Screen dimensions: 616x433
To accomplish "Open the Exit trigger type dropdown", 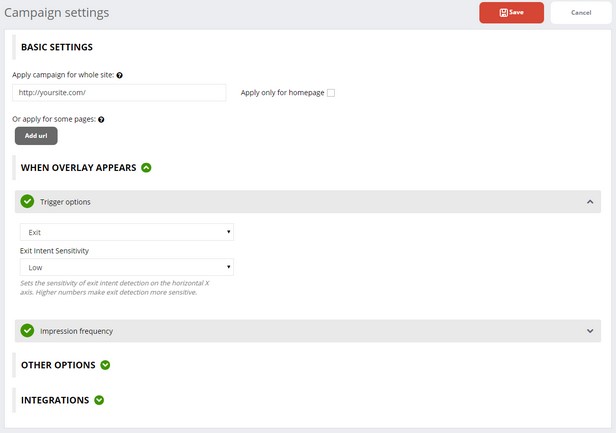I will (x=127, y=232).
